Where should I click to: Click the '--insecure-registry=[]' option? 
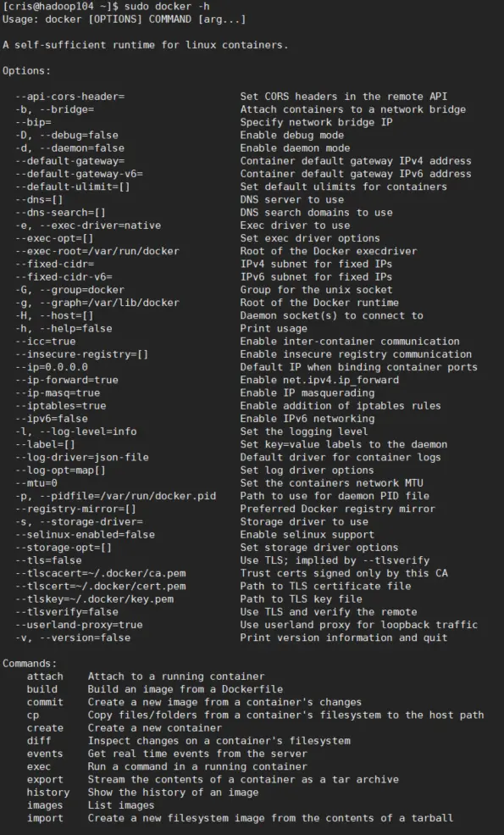tap(81, 354)
